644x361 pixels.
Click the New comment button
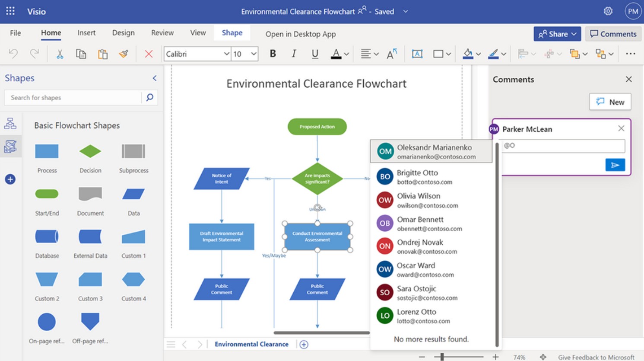(x=610, y=102)
